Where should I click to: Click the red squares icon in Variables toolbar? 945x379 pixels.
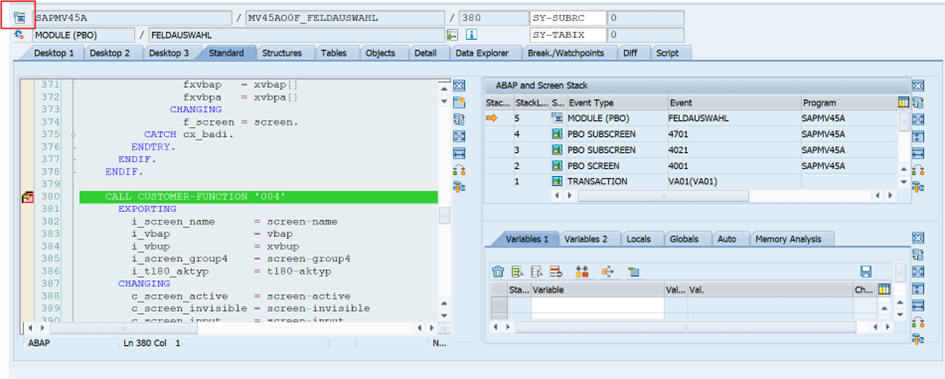(582, 272)
